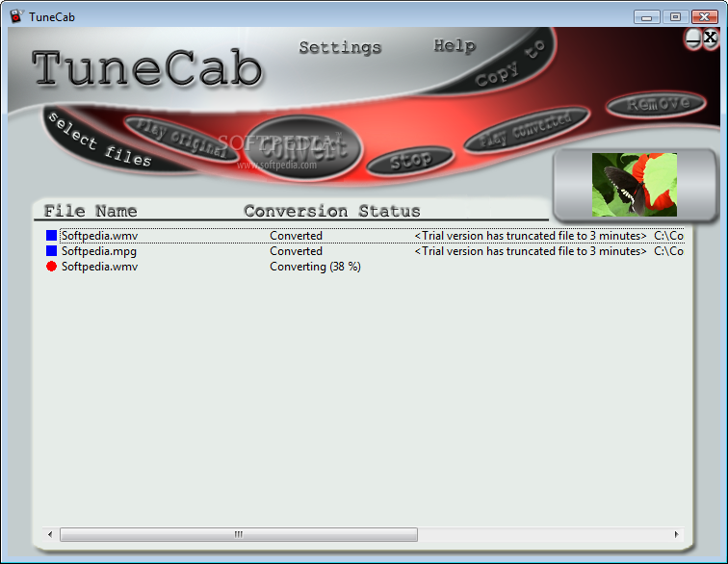Screen dimensions: 728x564
Task: Click the skin's round minimize icon
Action: [693, 38]
